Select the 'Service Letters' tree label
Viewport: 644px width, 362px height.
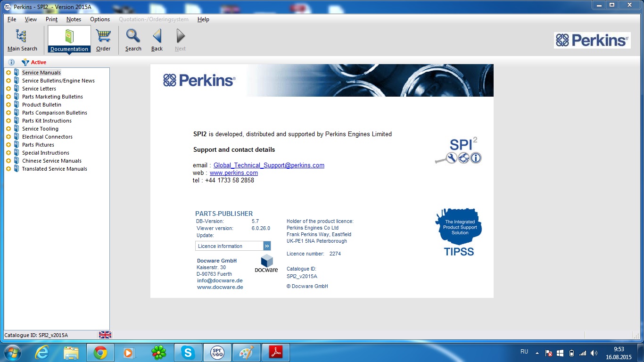point(39,89)
